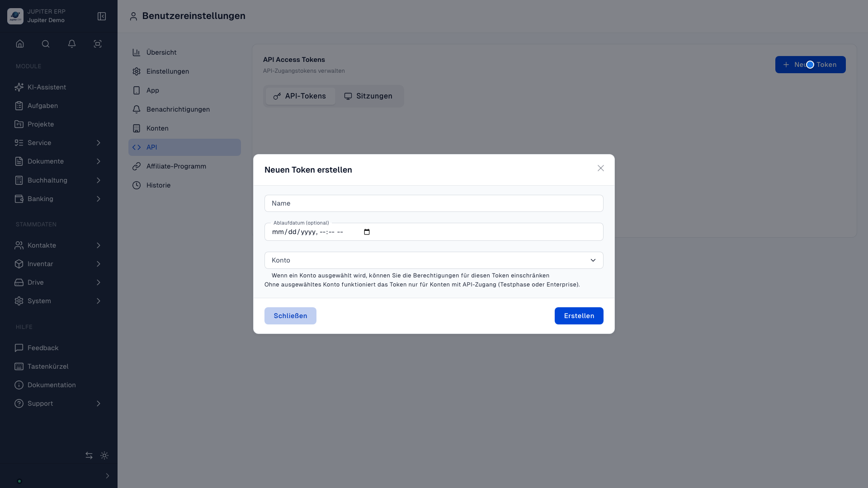Click the Neuer Token button
The width and height of the screenshot is (868, 488).
pyautogui.click(x=810, y=65)
